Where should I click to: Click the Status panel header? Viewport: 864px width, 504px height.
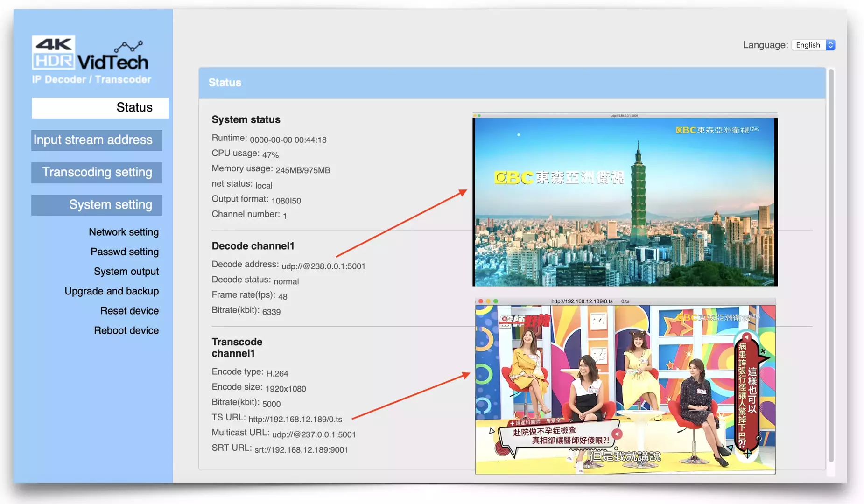tap(512, 83)
